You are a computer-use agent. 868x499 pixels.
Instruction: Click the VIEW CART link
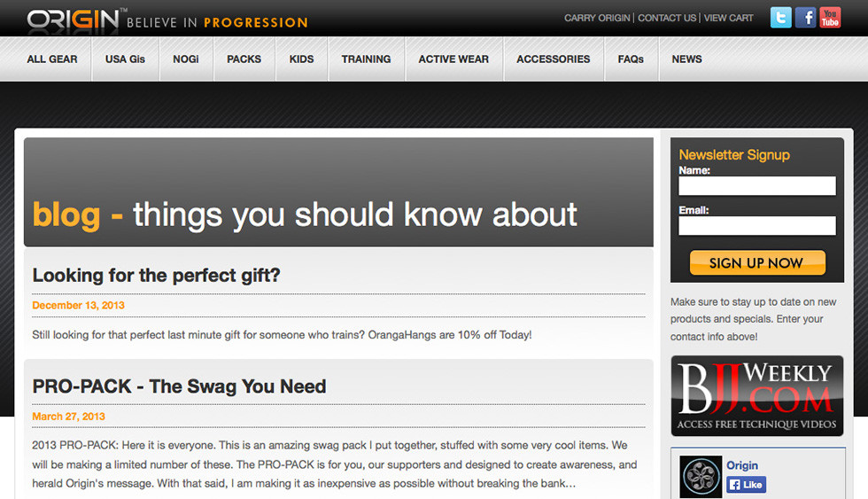728,18
